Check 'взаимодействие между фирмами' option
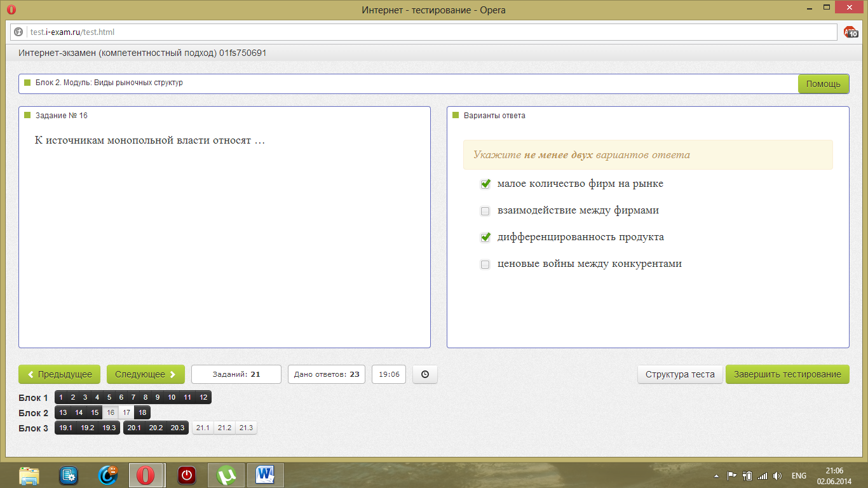This screenshot has width=868, height=488. 485,211
